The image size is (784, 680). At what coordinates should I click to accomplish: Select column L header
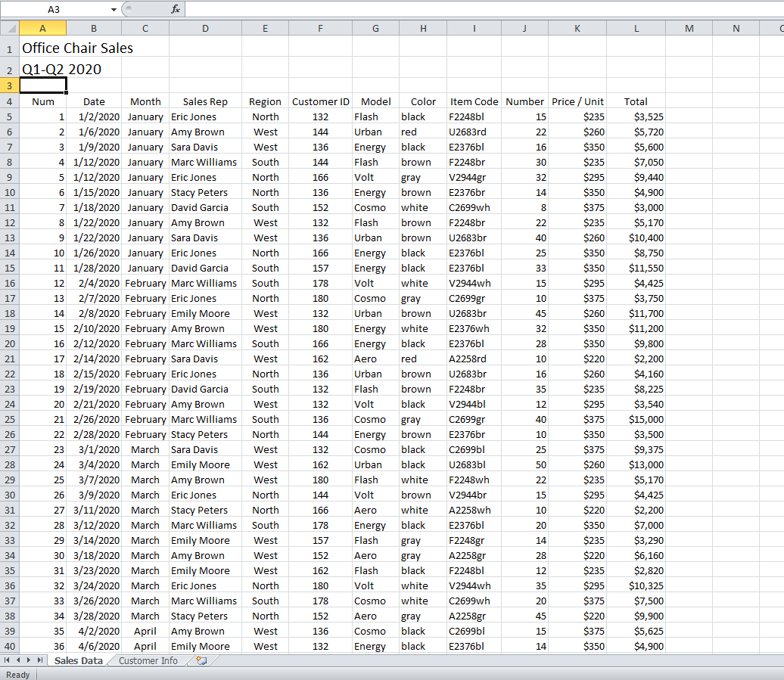pos(636,29)
